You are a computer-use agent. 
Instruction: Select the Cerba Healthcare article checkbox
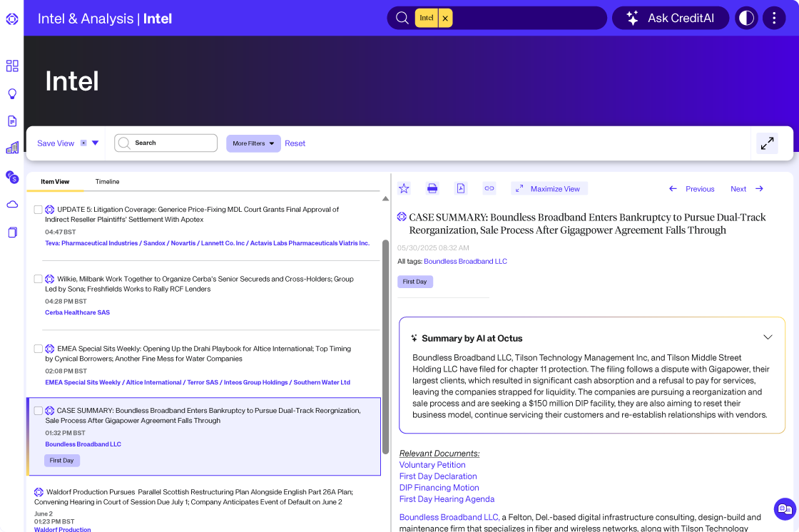point(39,279)
